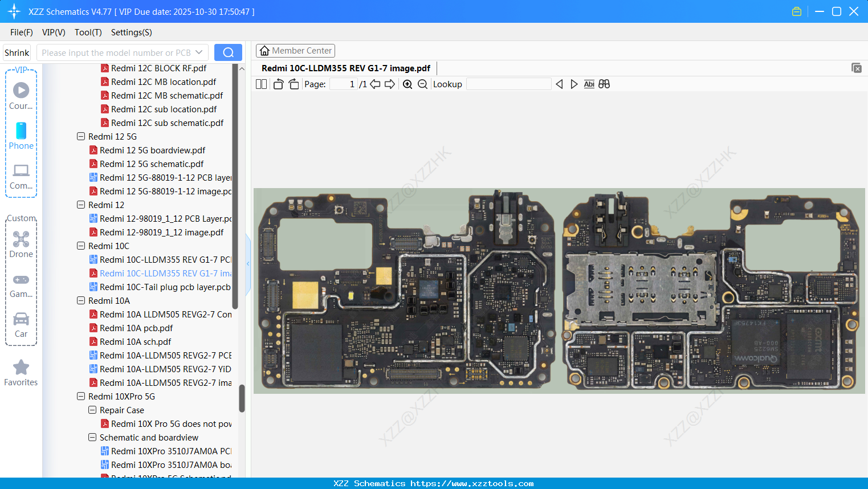
Task: Collapse the Redmi 12 folder
Action: point(81,205)
